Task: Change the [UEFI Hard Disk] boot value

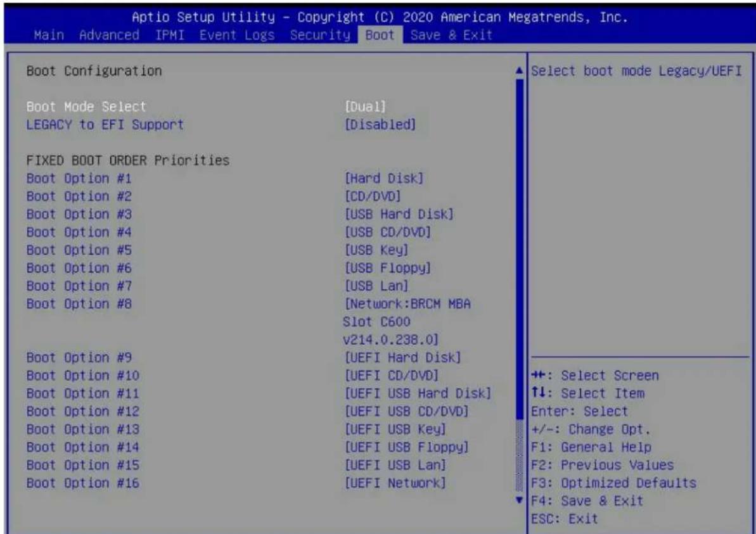Action: (402, 358)
